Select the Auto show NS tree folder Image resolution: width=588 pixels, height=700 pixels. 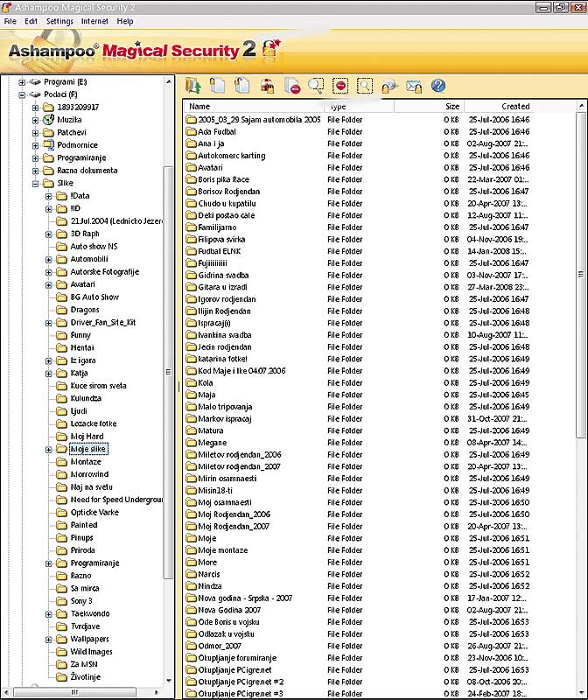94,247
